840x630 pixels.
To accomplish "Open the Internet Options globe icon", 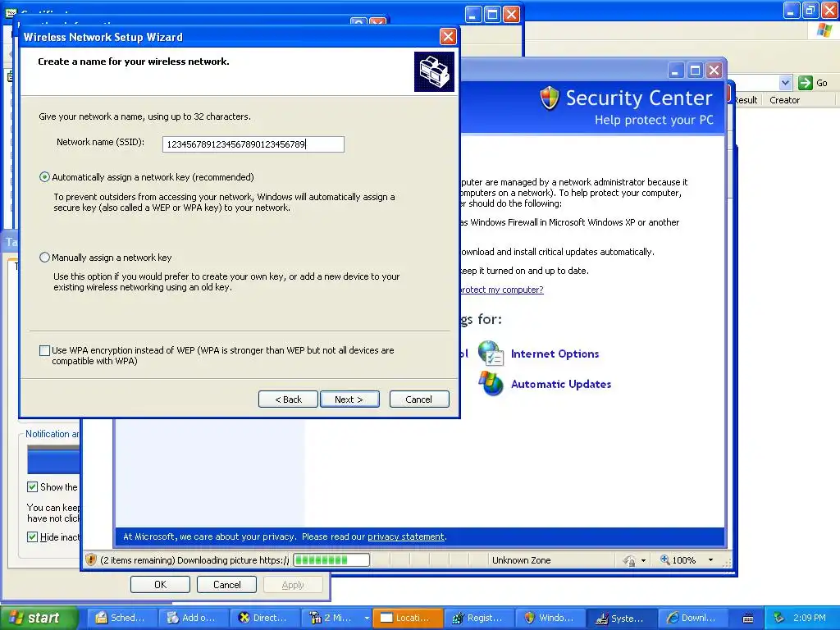I will 491,354.
